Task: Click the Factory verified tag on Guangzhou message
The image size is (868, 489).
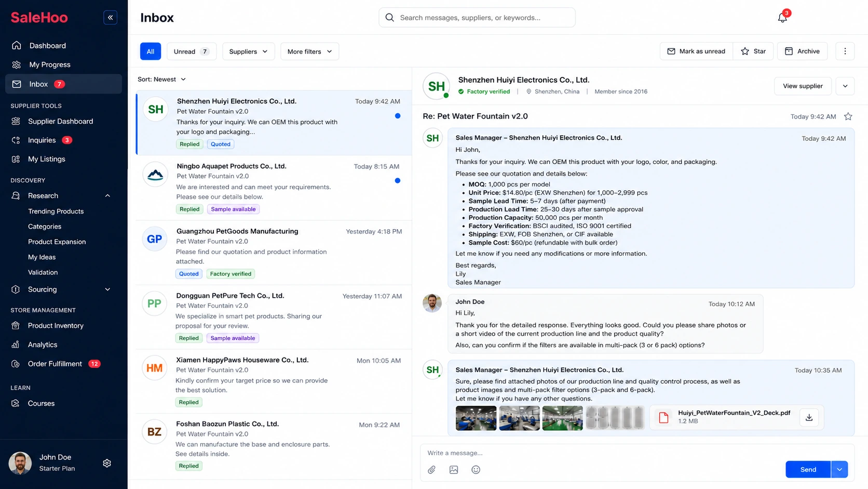Action: point(230,274)
